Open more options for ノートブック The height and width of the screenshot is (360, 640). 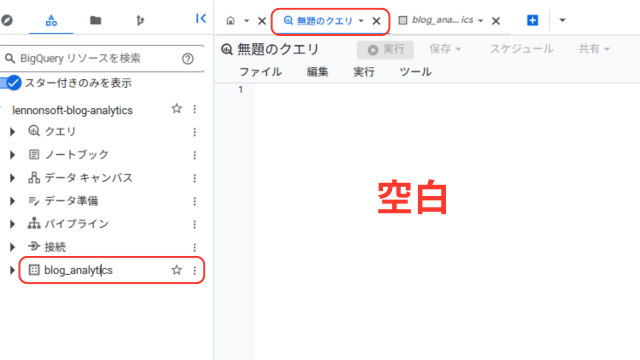click(x=195, y=155)
